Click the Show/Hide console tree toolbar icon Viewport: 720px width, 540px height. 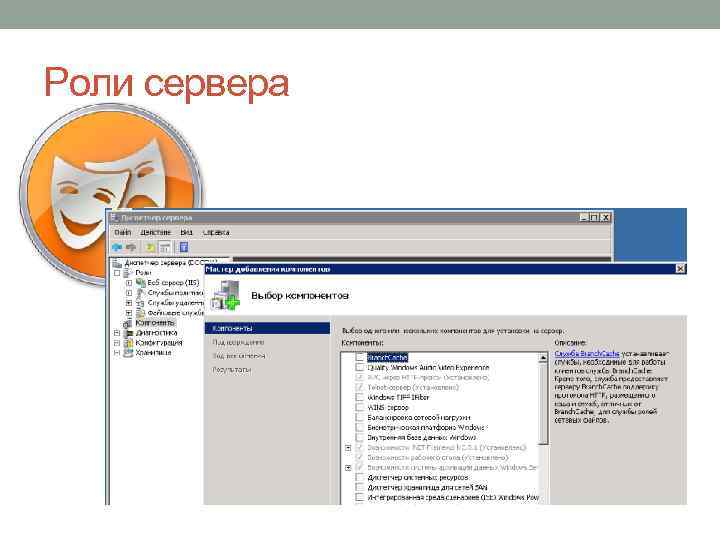(164, 248)
